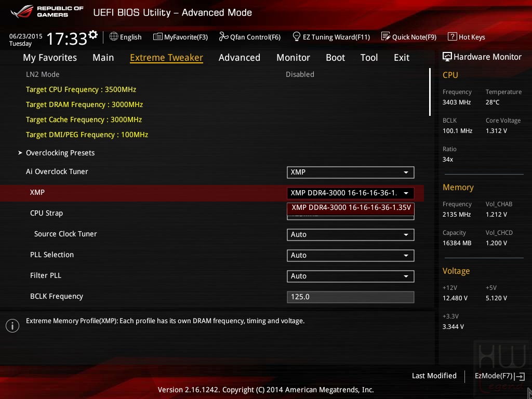Click memory frequency value 2135 MHz
Screen dimensions: 532x399
click(456, 215)
